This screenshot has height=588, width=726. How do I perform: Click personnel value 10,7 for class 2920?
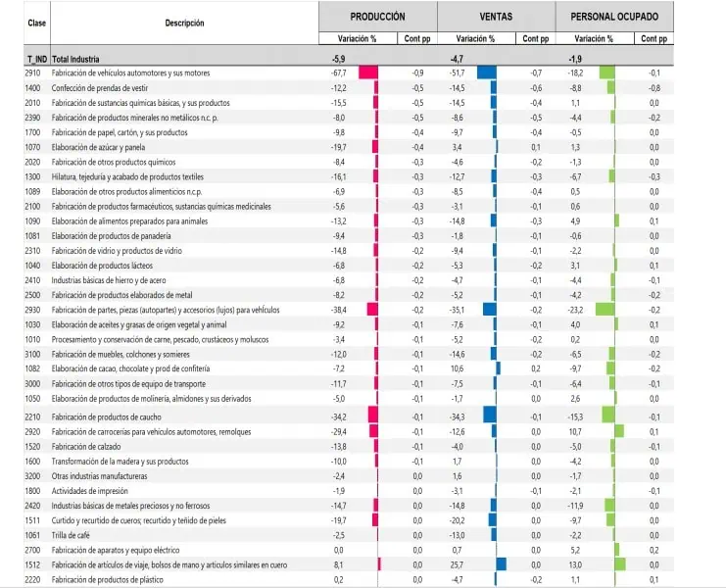[x=575, y=432]
